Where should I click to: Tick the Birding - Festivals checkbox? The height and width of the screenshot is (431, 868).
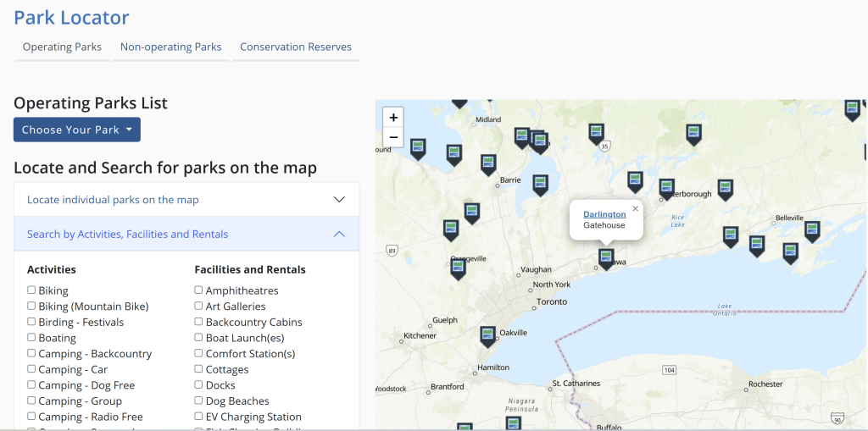(31, 322)
